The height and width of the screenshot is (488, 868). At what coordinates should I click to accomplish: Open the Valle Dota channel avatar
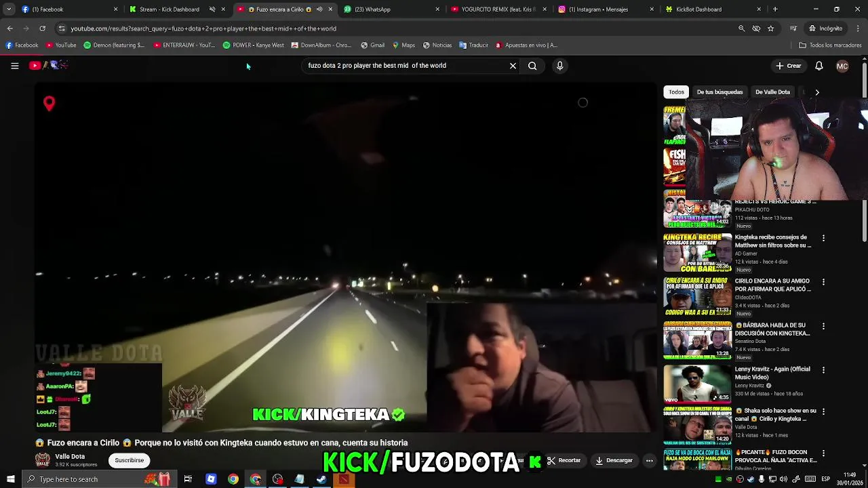click(x=43, y=460)
